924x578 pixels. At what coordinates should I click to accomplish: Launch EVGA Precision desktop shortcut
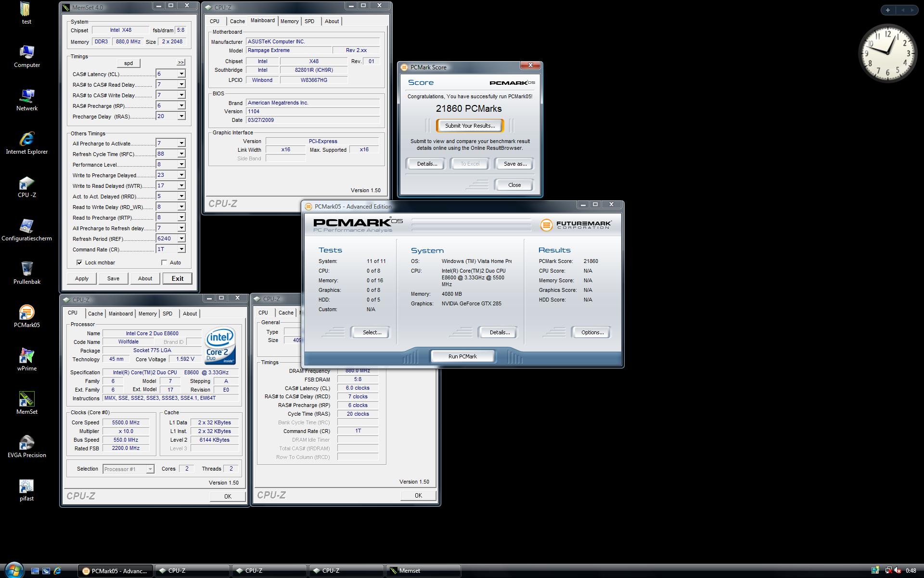point(26,447)
